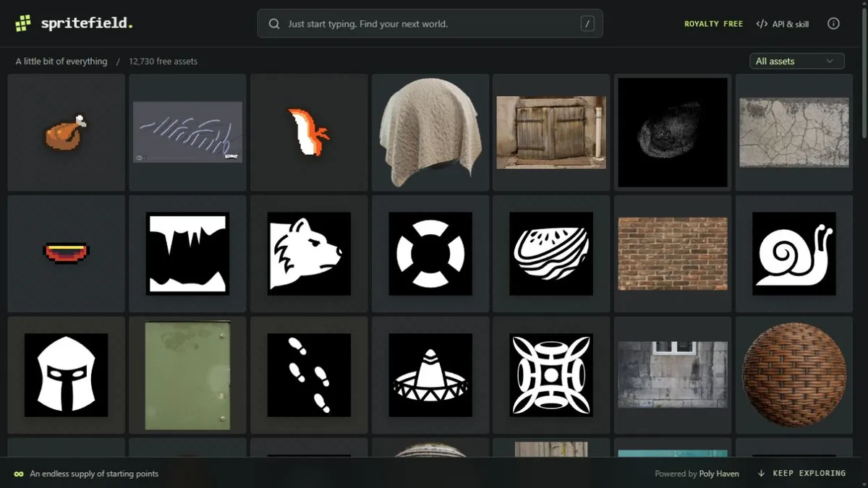
Task: Open the old wooden door thumbnail
Action: (x=551, y=132)
